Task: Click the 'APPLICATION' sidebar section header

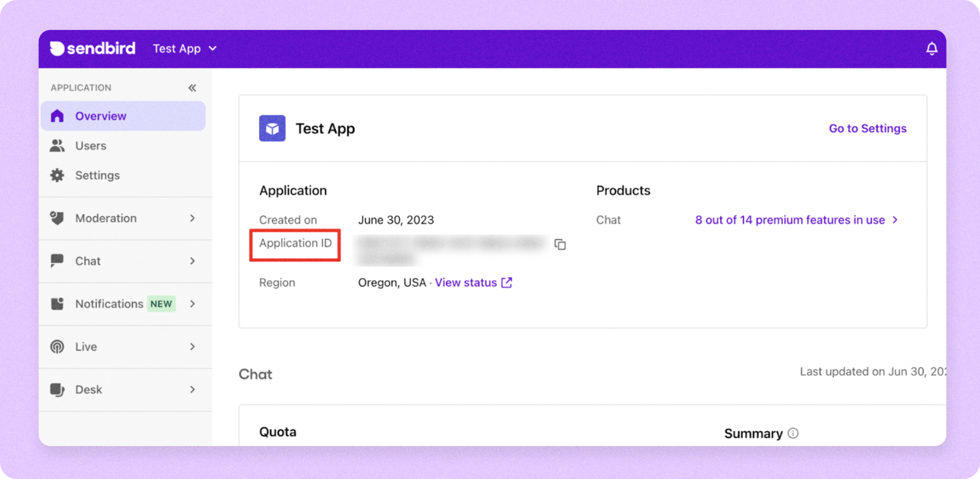Action: [x=81, y=88]
